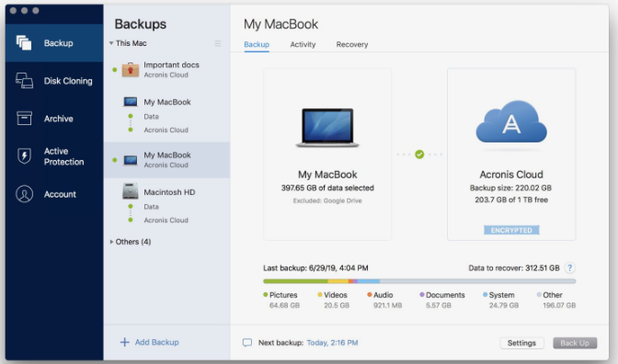
Task: Select Important docs briefcase icon
Action: pyautogui.click(x=130, y=70)
